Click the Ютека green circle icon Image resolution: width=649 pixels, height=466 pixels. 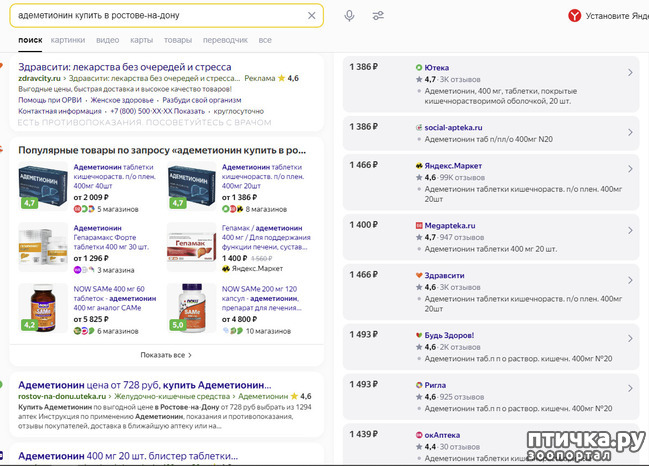419,67
